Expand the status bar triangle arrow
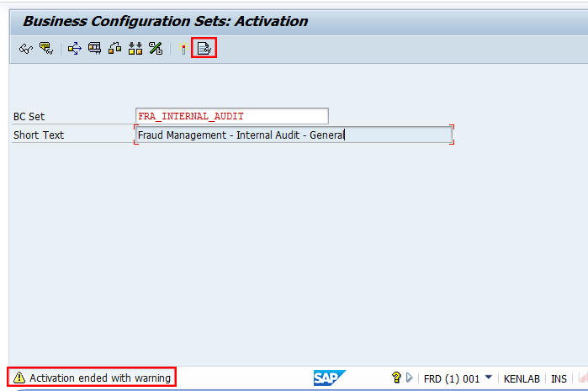This screenshot has width=588, height=391. click(x=409, y=378)
